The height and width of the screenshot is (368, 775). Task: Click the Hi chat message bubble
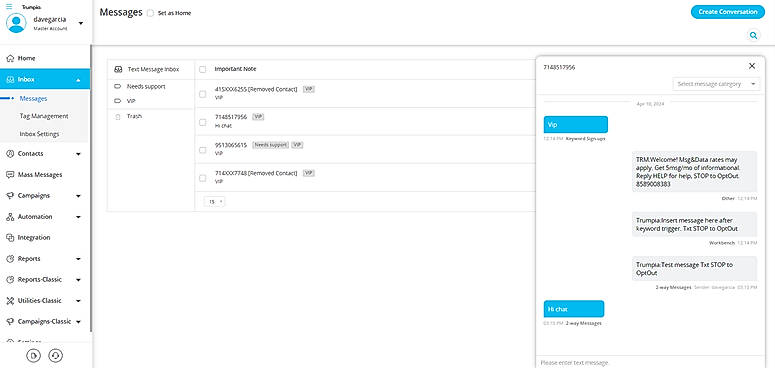573,309
